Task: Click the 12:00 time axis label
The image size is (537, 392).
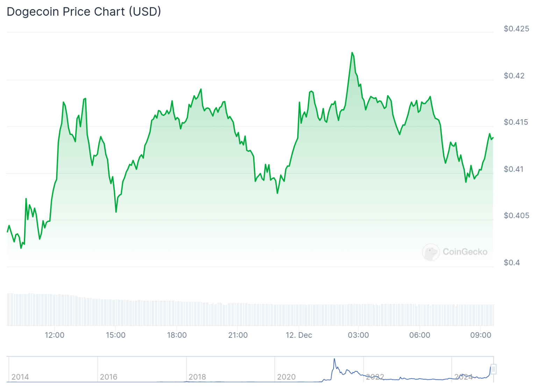Action: [55, 335]
